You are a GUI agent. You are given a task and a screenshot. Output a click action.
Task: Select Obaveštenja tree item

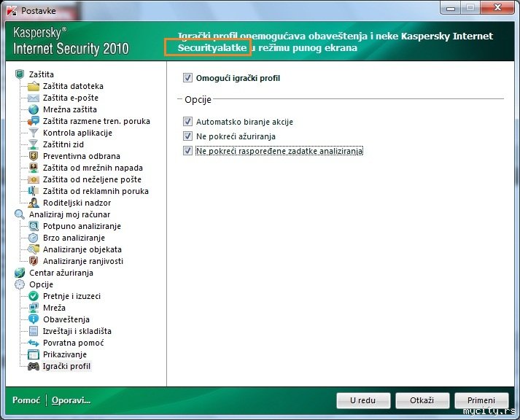point(66,319)
